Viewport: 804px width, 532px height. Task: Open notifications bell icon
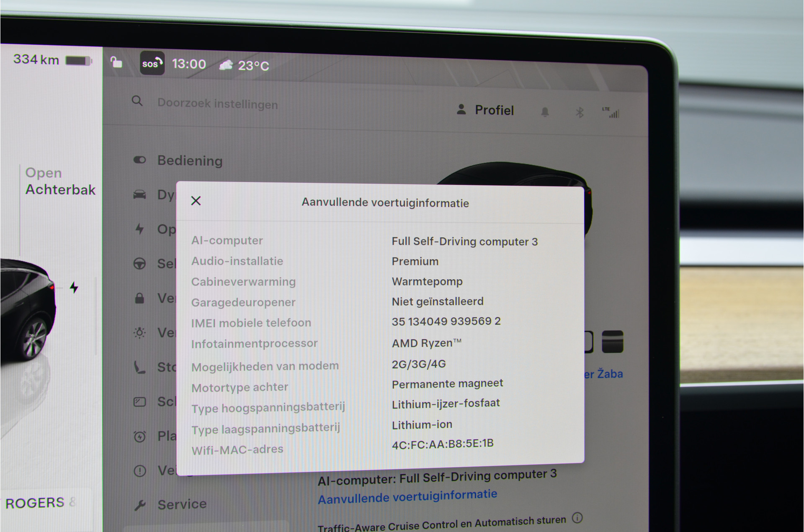545,112
